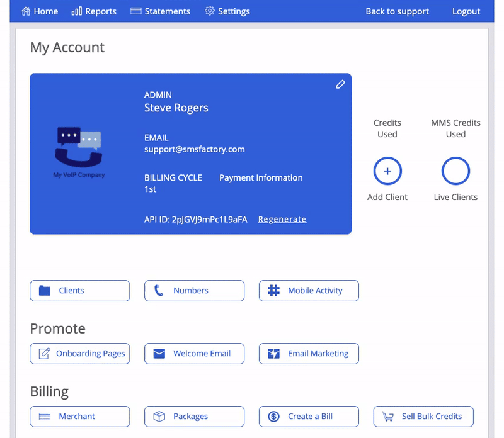Click the Add Client label
The height and width of the screenshot is (438, 504).
point(387,197)
